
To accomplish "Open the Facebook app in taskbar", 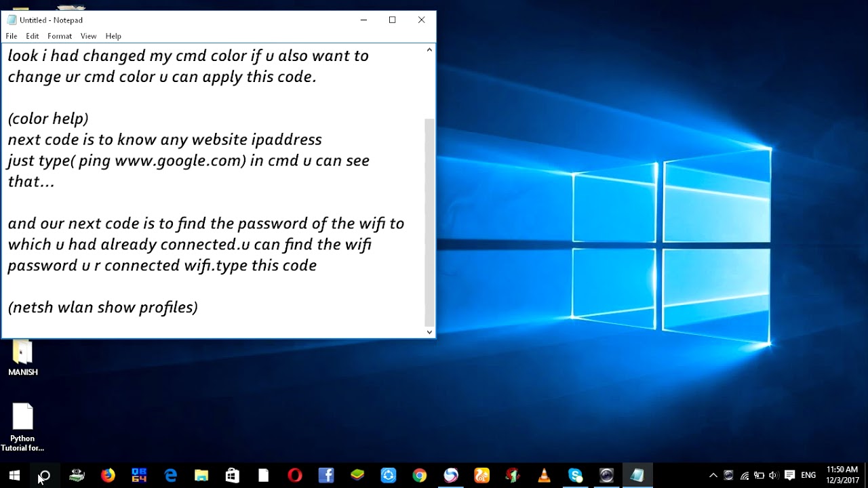I will (x=325, y=475).
